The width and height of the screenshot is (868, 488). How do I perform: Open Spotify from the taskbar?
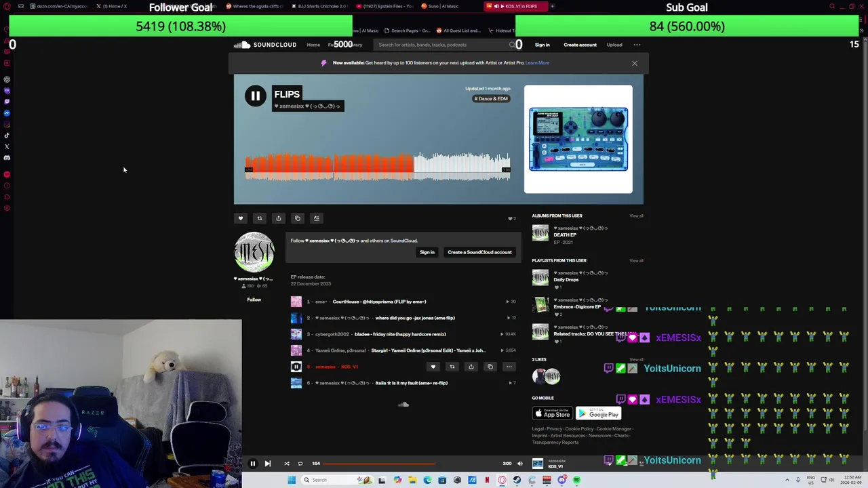pyautogui.click(x=576, y=480)
